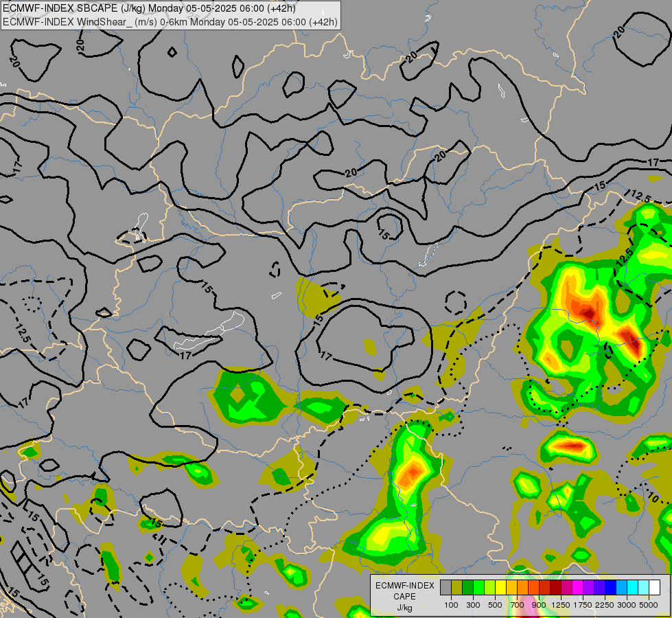
Task: Select the dark green legend swatch
Action: (467, 587)
